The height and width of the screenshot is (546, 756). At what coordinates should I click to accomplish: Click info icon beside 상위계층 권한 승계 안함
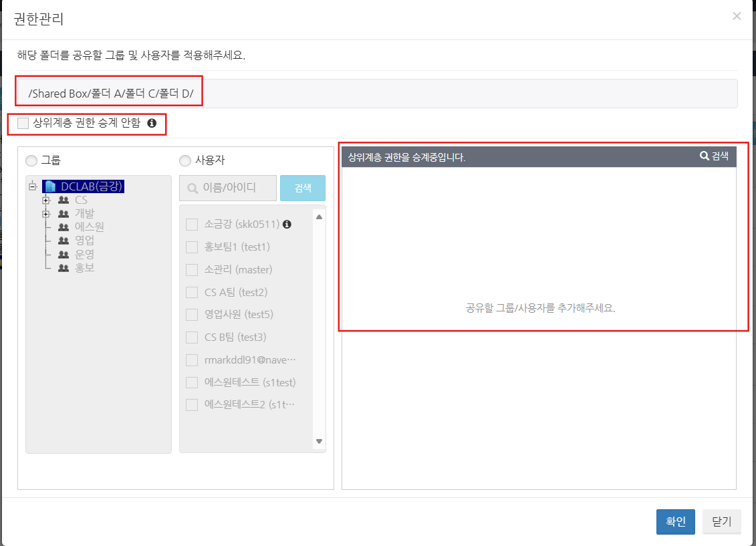(x=152, y=124)
